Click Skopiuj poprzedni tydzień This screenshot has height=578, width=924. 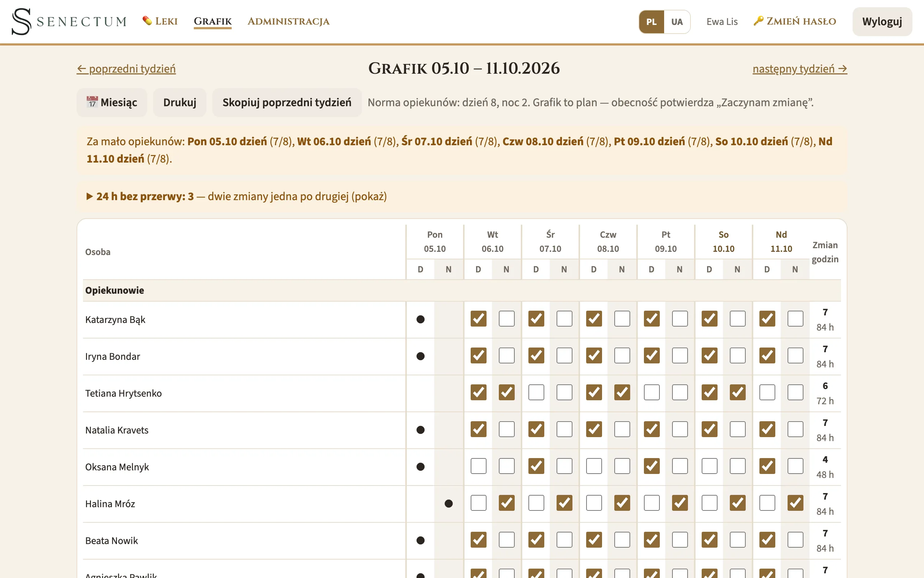click(287, 103)
